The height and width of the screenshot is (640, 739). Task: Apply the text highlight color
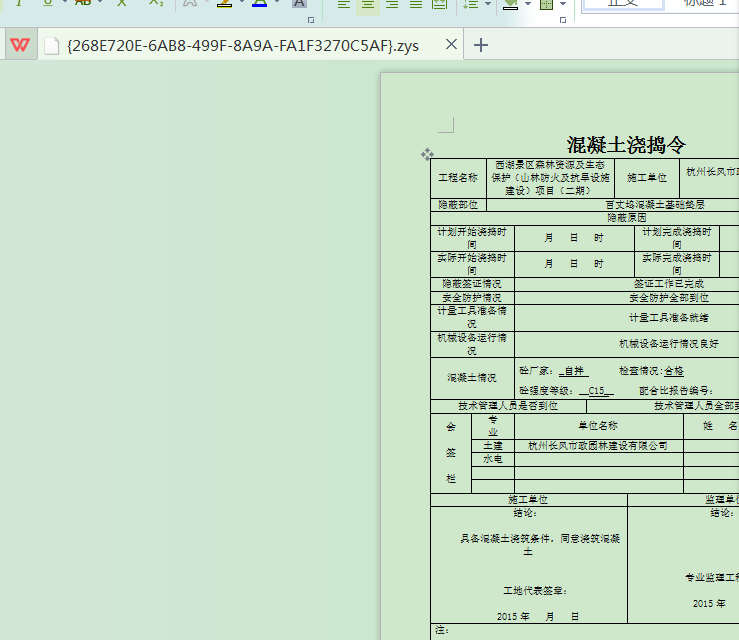[x=224, y=4]
